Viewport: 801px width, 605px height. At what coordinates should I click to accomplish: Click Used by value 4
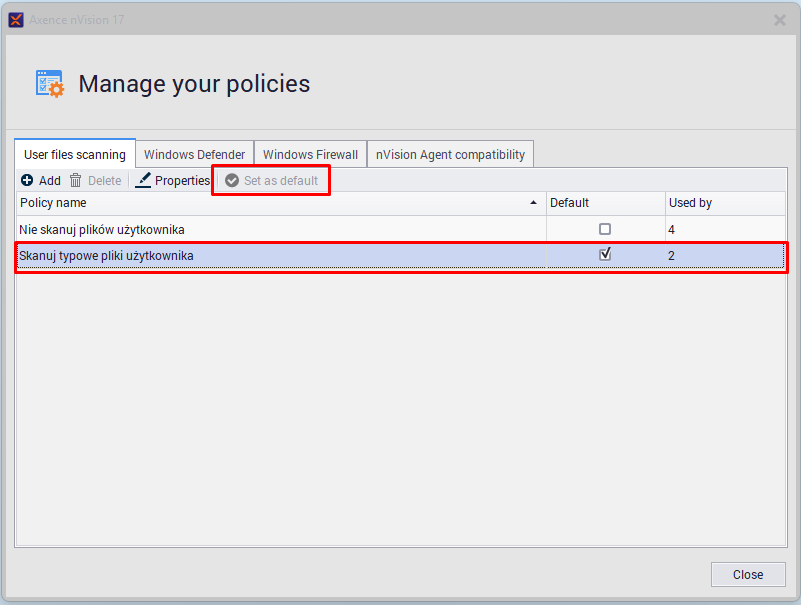[671, 230]
